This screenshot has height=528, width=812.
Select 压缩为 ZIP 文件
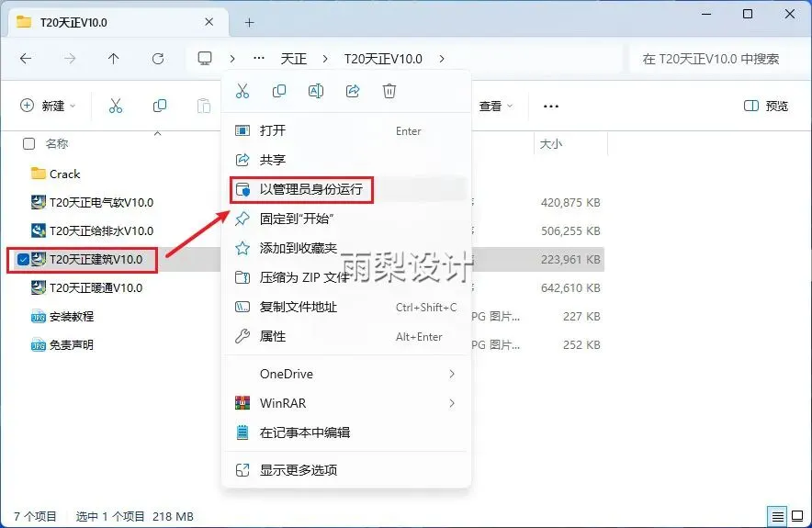click(346, 277)
